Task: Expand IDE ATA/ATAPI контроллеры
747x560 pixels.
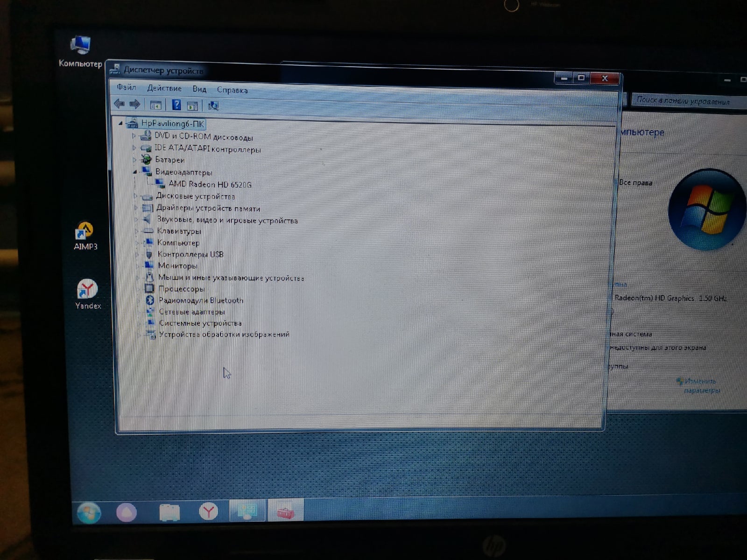Action: tap(134, 148)
